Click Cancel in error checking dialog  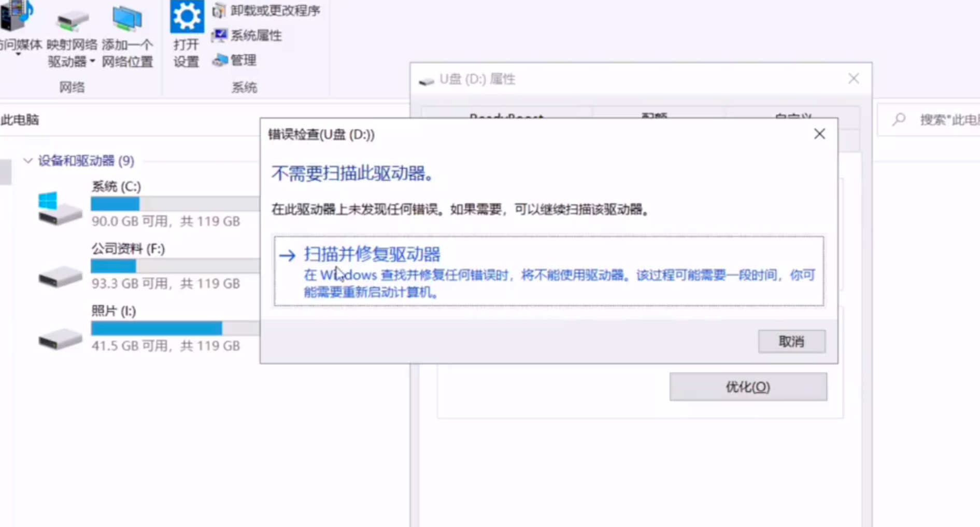click(791, 341)
